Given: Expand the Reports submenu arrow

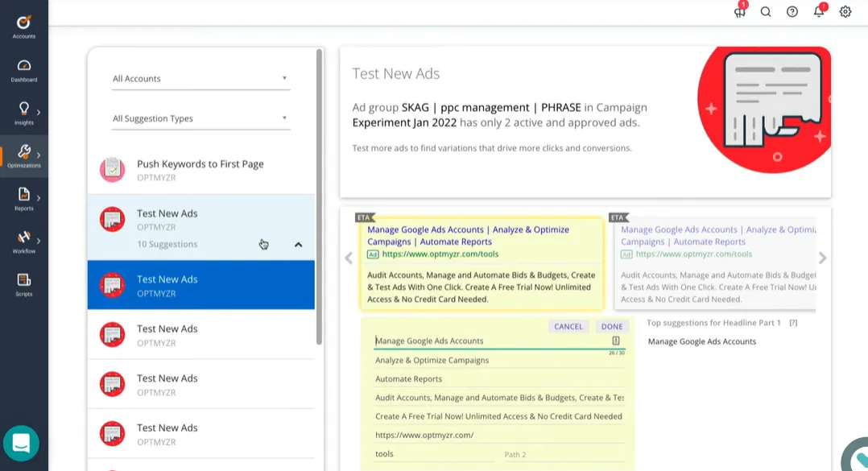Looking at the screenshot, I should click(x=38, y=197).
